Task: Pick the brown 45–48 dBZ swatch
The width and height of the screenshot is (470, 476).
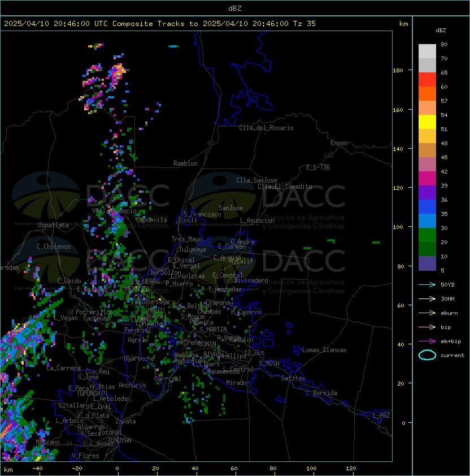Action: [x=427, y=150]
